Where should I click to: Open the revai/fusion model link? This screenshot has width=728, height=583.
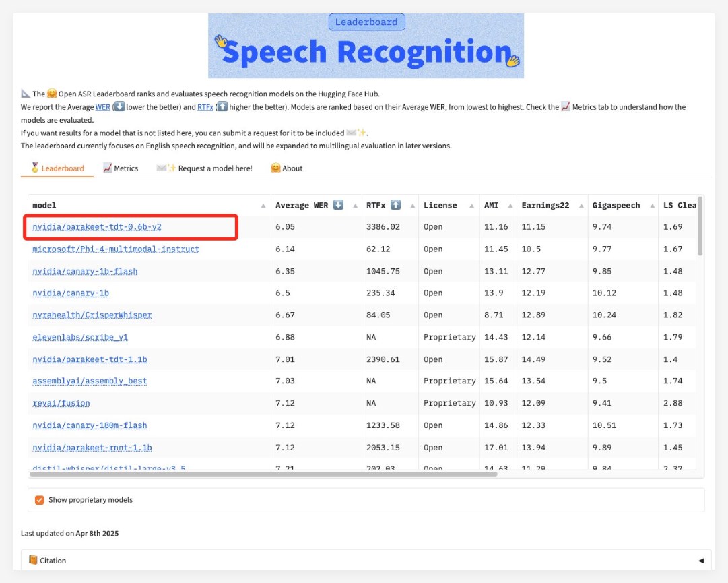(61, 403)
